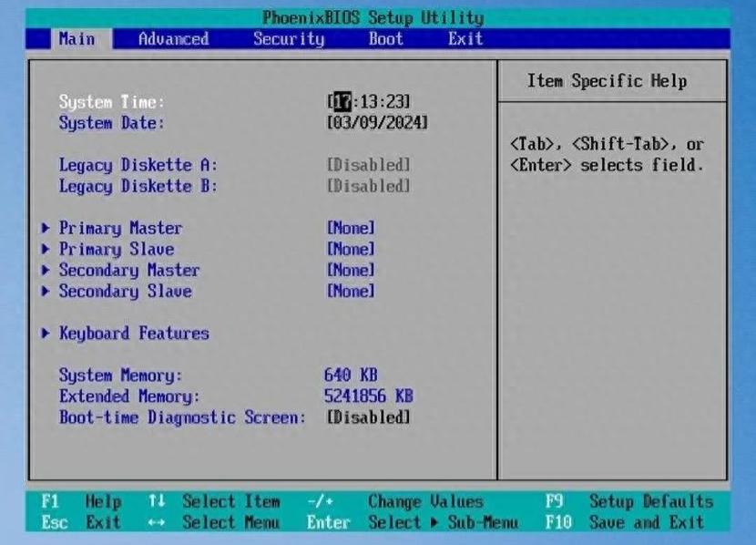Click the None value for Secondary Master
The width and height of the screenshot is (756, 545).
[351, 270]
